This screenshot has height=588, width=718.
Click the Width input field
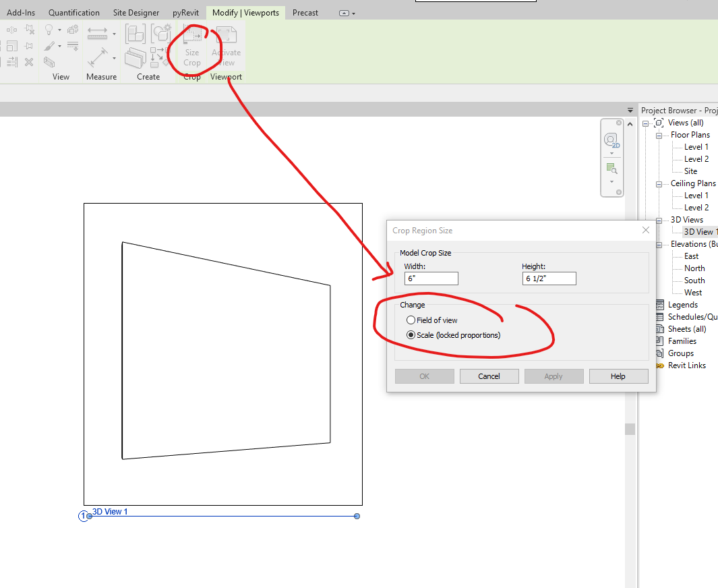click(431, 278)
